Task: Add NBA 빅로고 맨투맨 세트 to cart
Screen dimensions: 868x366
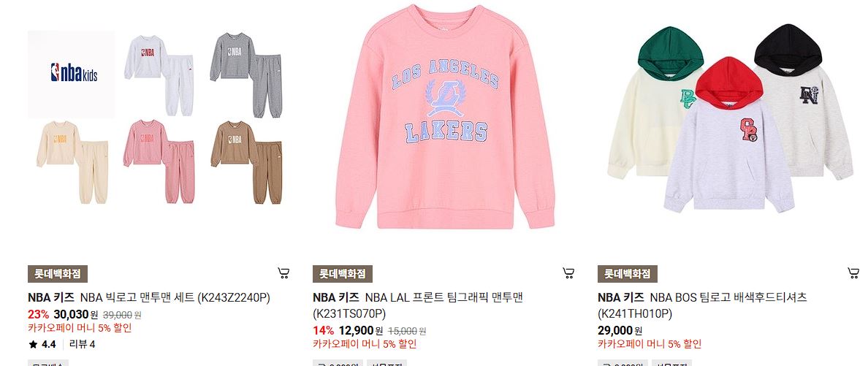Action: 283,273
